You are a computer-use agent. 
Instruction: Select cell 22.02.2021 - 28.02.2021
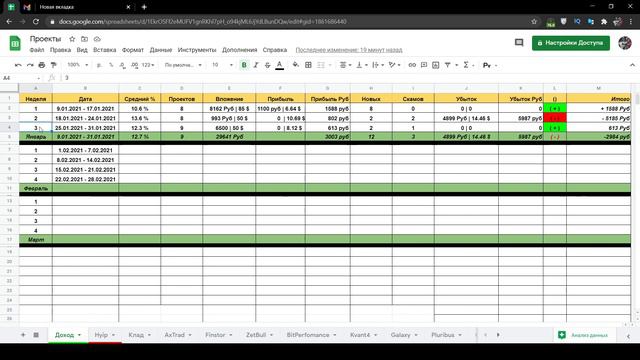(x=85, y=179)
